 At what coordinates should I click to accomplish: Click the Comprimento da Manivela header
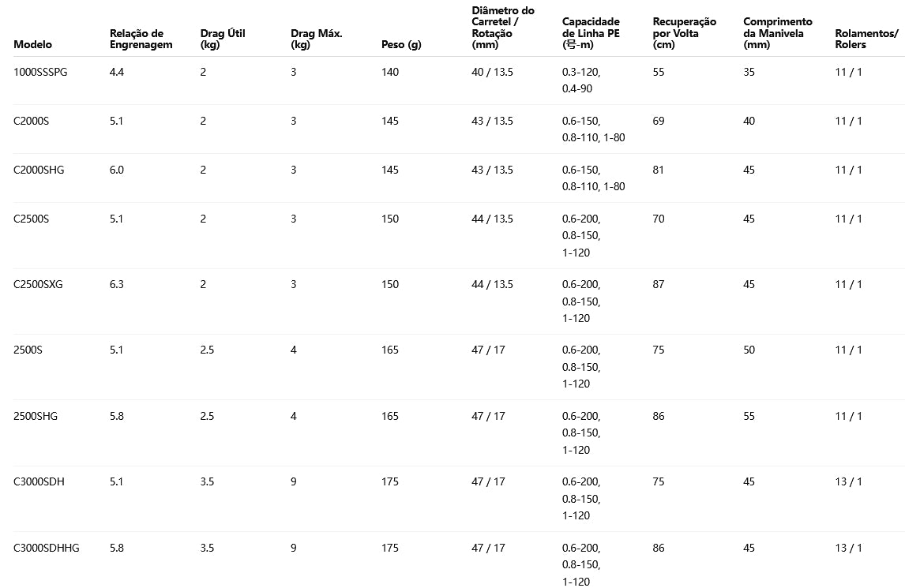point(777,33)
